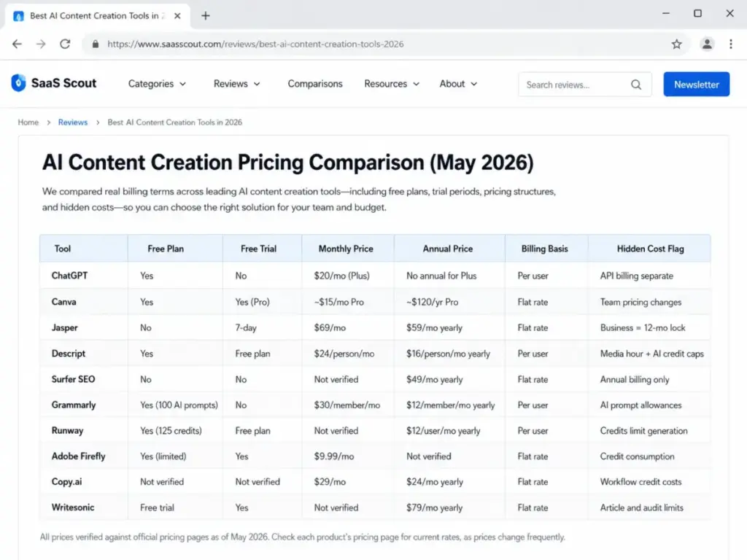The image size is (747, 560).
Task: Select the Adobe Firefly row name
Action: click(78, 456)
